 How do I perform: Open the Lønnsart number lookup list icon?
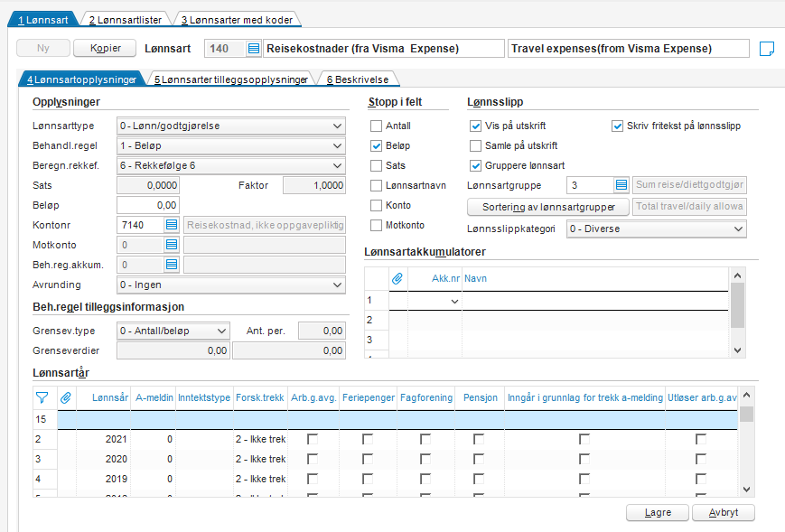[x=254, y=49]
